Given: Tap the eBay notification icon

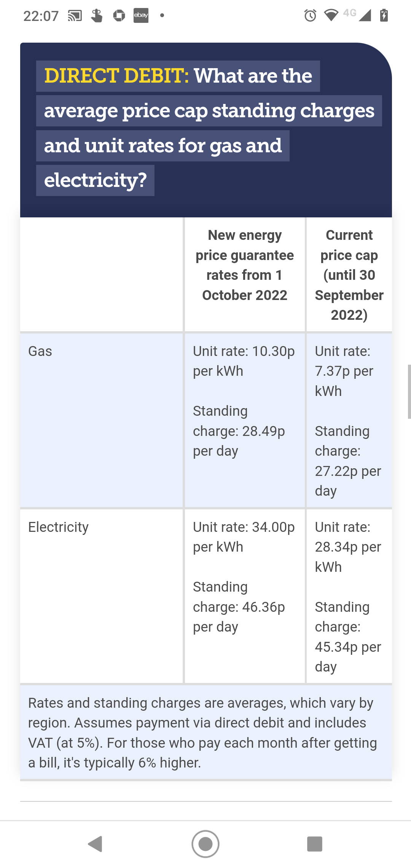Looking at the screenshot, I should pos(141,15).
